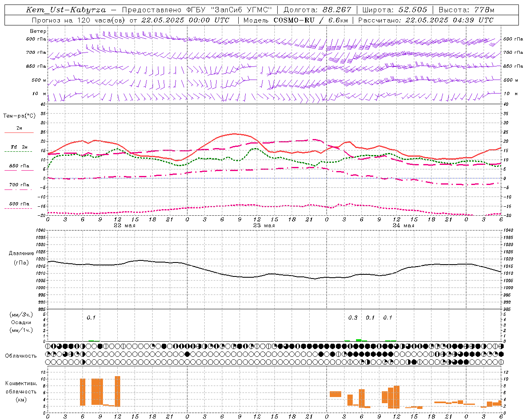Image resolution: width=525 pixels, height=420 pixels.
Task: Click the left "10 м" wind level label
Action: point(39,94)
